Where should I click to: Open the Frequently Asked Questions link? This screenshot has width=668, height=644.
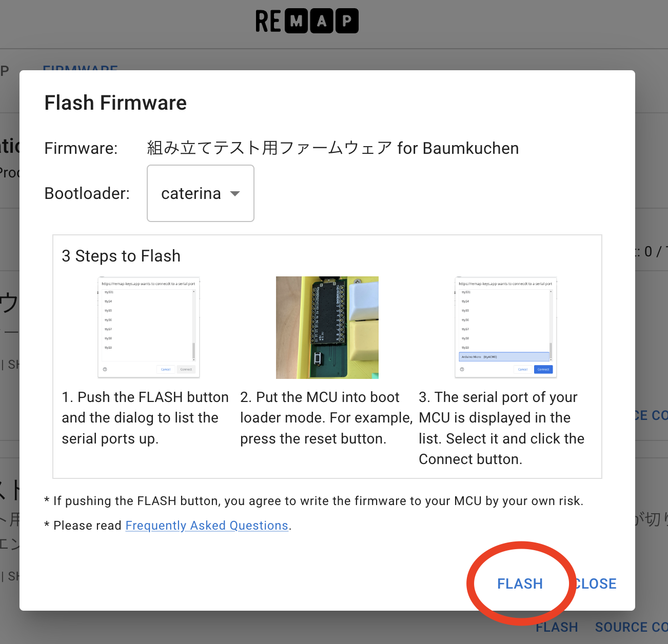pos(207,526)
